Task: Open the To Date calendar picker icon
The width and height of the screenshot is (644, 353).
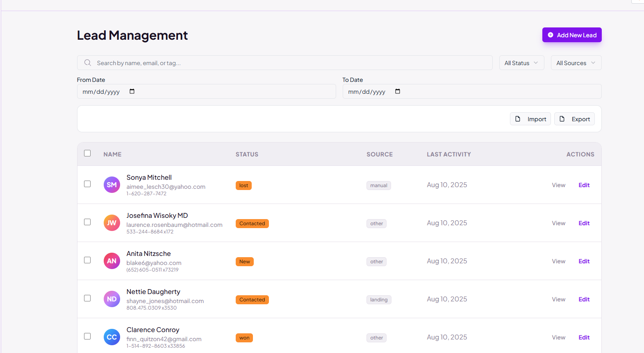Action: [398, 91]
